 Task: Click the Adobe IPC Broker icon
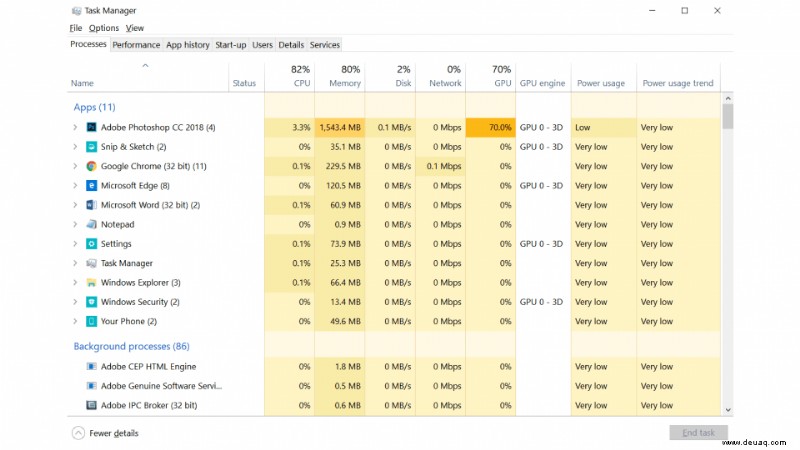[x=91, y=405]
